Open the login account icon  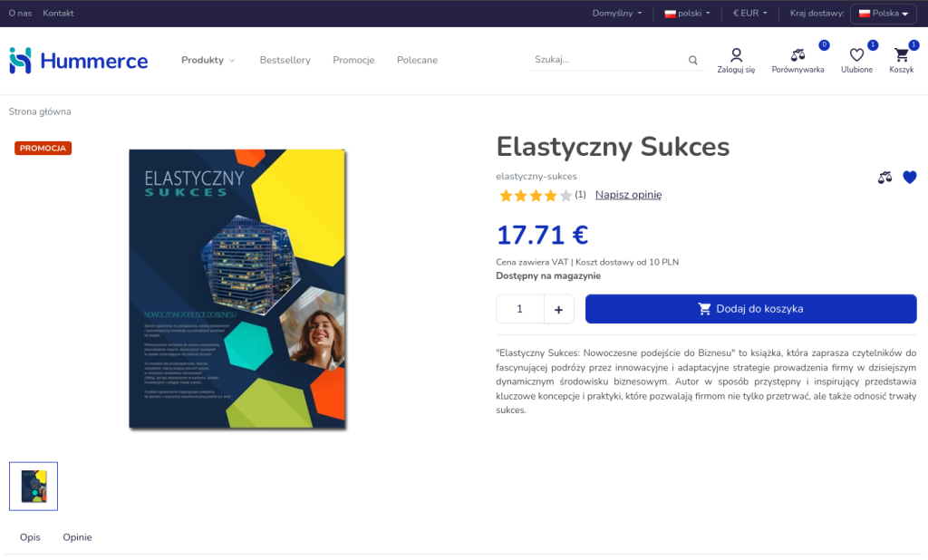(736, 55)
